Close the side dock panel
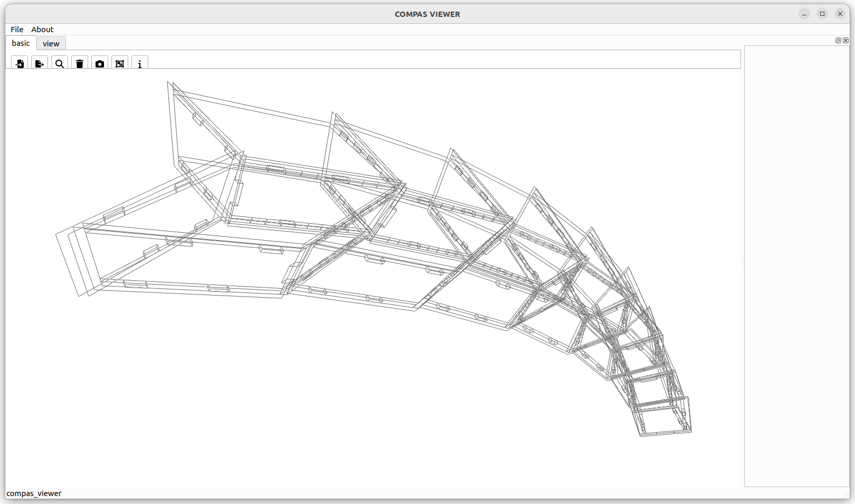 point(846,41)
